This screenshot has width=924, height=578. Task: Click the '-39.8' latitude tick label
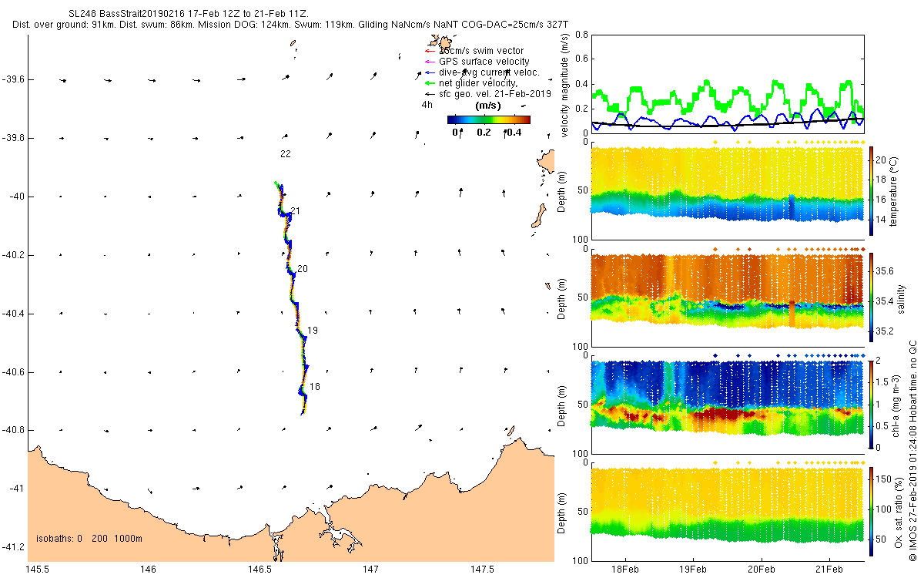13,138
